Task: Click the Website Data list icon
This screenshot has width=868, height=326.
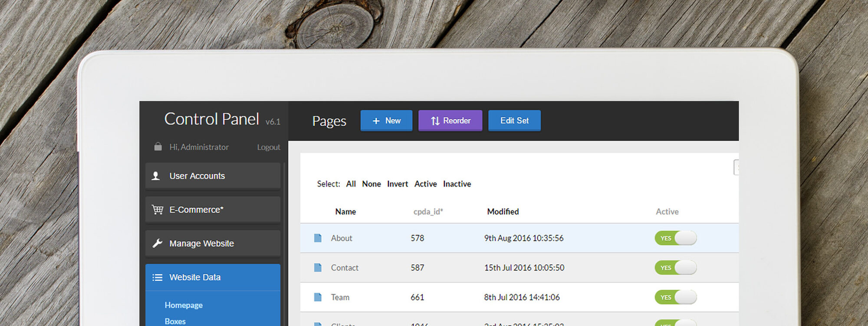Action: click(x=157, y=277)
